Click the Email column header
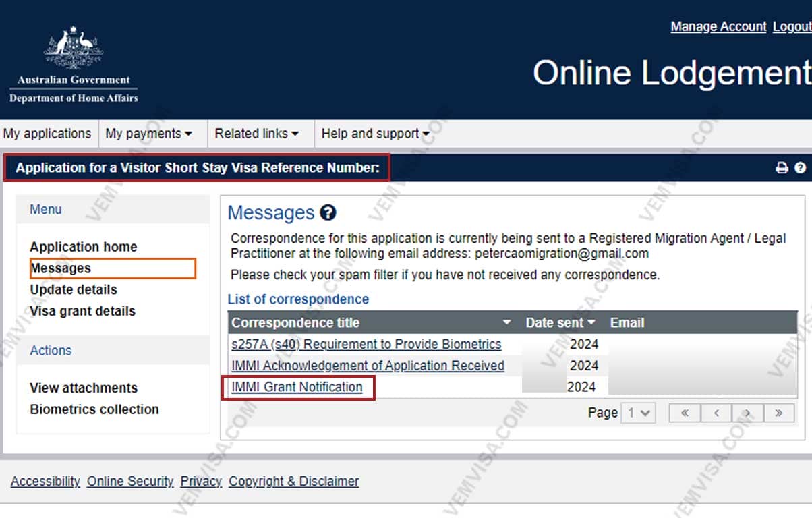 coord(627,323)
